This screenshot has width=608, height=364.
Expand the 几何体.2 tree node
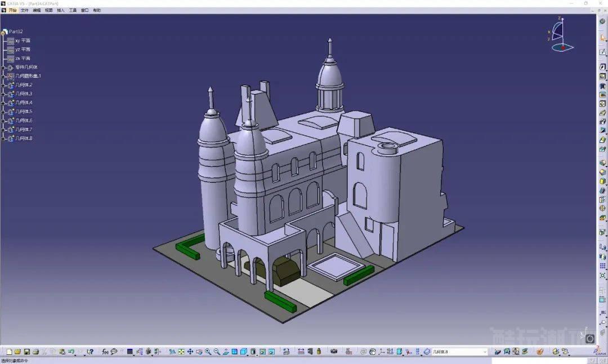click(3, 86)
